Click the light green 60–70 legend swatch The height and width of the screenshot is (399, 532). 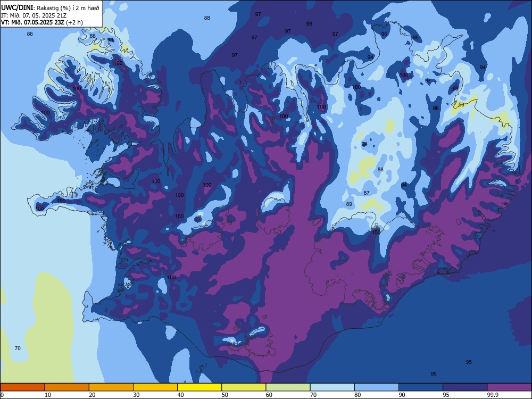(x=288, y=387)
